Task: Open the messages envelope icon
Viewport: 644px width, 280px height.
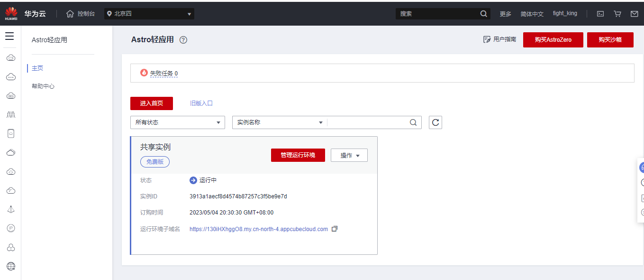Action: (635, 14)
